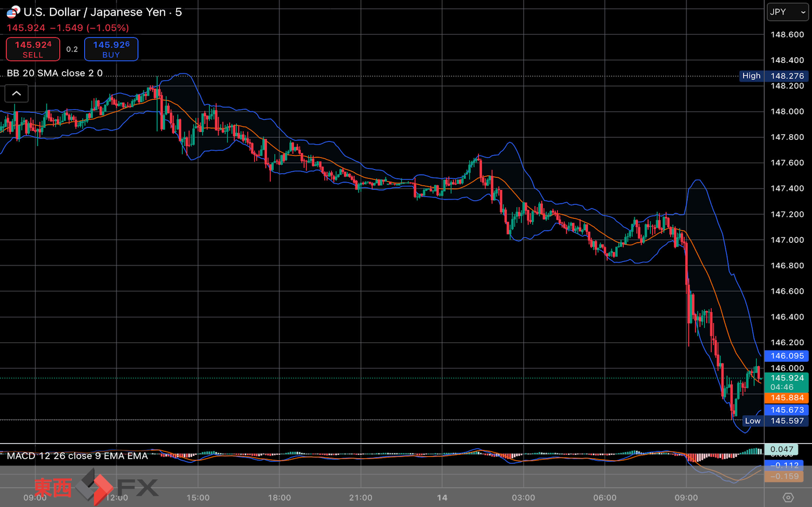
Task: Collapse the indicator legend with the chevron
Action: pyautogui.click(x=17, y=94)
